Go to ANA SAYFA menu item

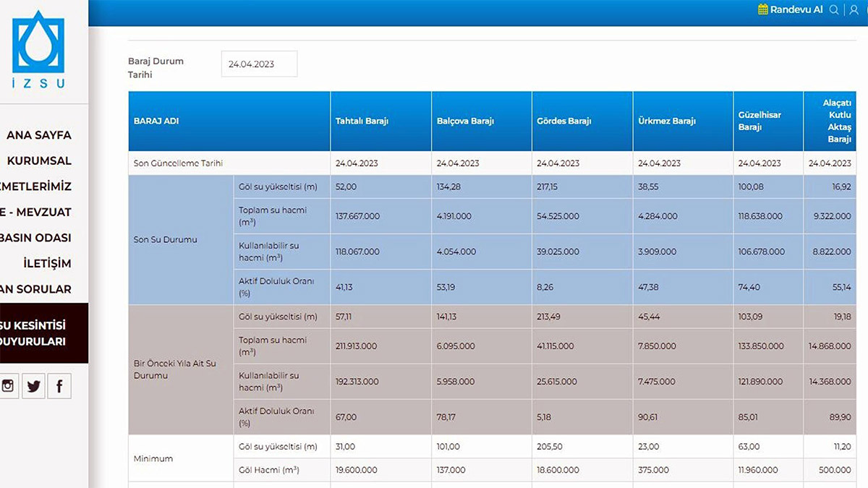pos(39,135)
